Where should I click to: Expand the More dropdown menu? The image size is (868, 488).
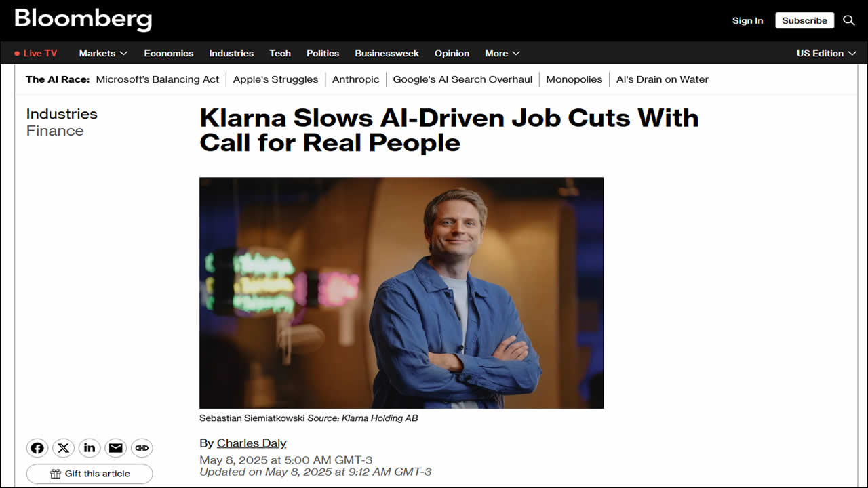[502, 53]
